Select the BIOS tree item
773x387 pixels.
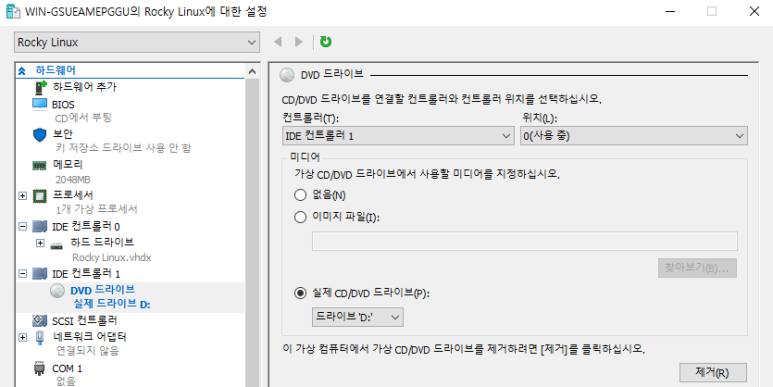(63, 105)
